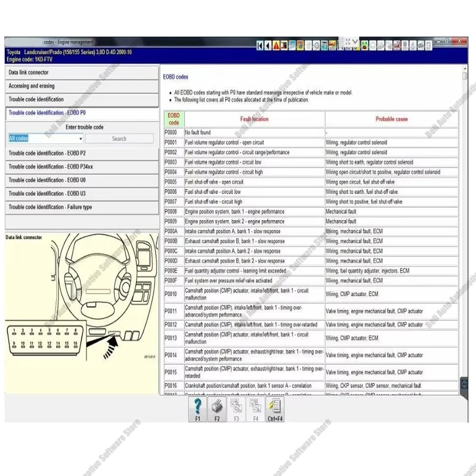Click the Probable cause column header
476x476 pixels.
point(392,119)
